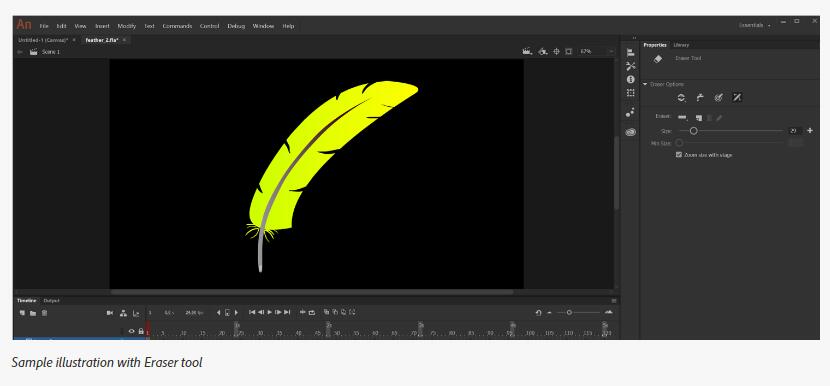
Task: Toggle layer visibility eye icon
Action: [x=132, y=331]
